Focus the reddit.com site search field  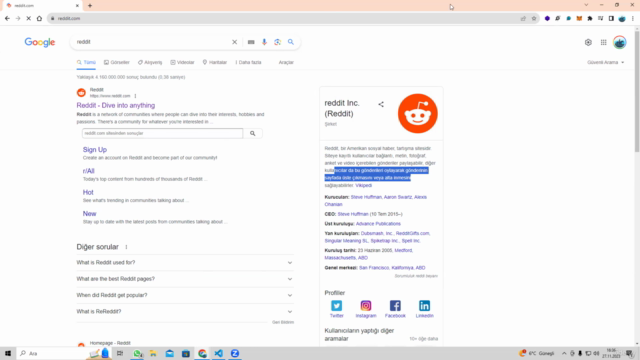162,133
